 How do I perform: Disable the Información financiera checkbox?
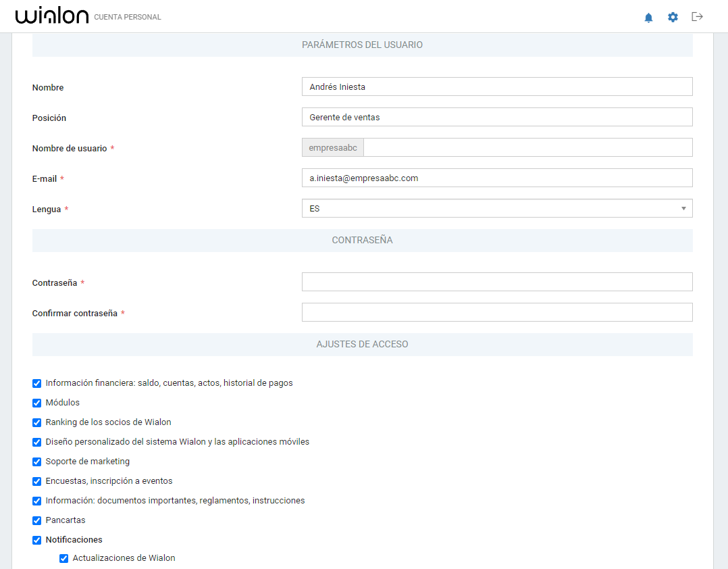tap(36, 383)
